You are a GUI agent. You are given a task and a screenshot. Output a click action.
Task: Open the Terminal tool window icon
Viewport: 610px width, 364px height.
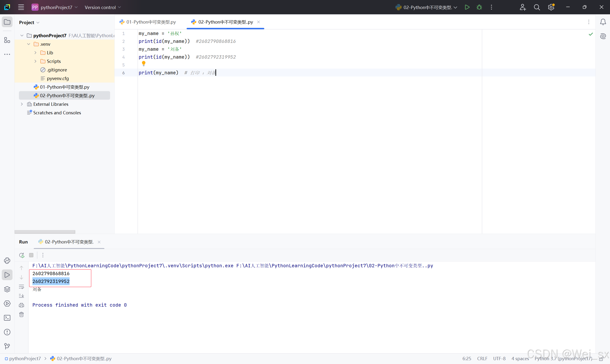7,318
